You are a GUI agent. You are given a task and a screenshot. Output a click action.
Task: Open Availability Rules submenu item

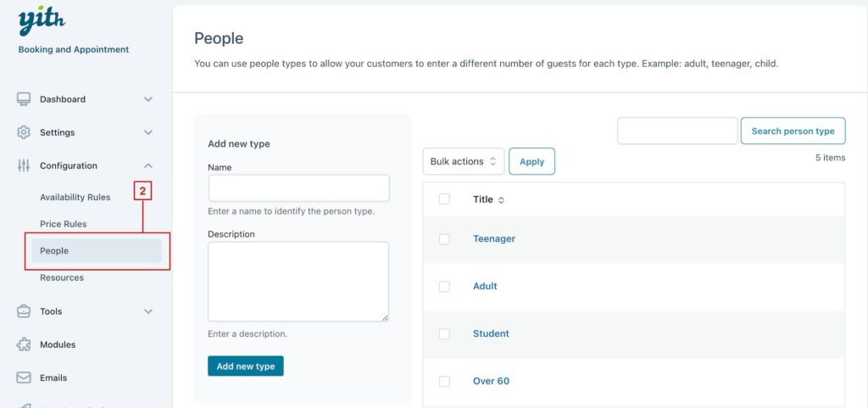click(x=75, y=197)
